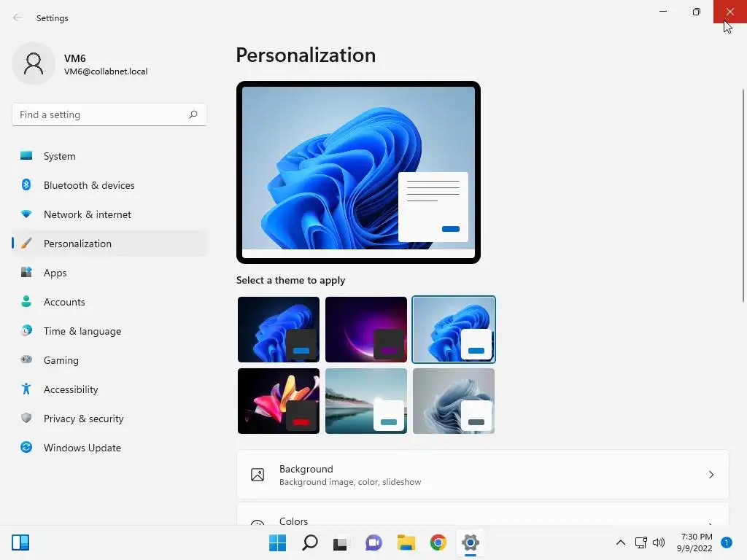
Task: Click the Personalization paintbrush icon
Action: pyautogui.click(x=26, y=244)
